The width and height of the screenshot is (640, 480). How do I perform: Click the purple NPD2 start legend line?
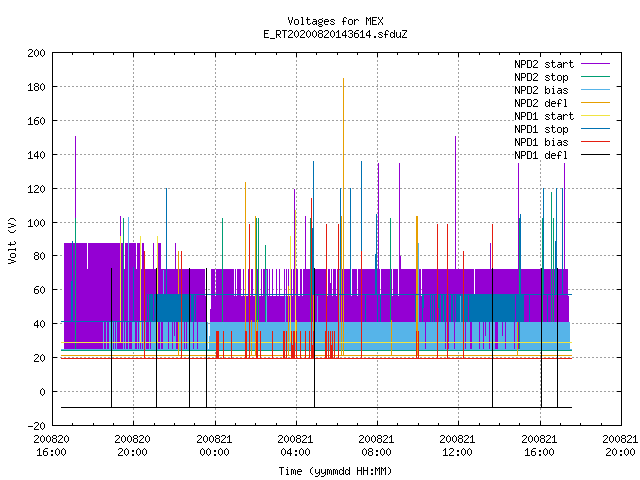coord(596,64)
